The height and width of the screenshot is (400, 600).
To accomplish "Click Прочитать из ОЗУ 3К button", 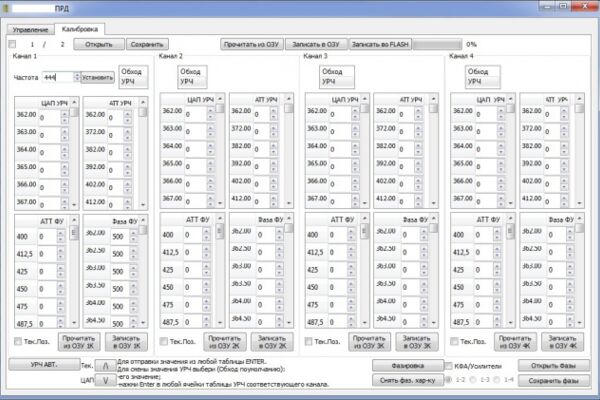I will [x=369, y=342].
